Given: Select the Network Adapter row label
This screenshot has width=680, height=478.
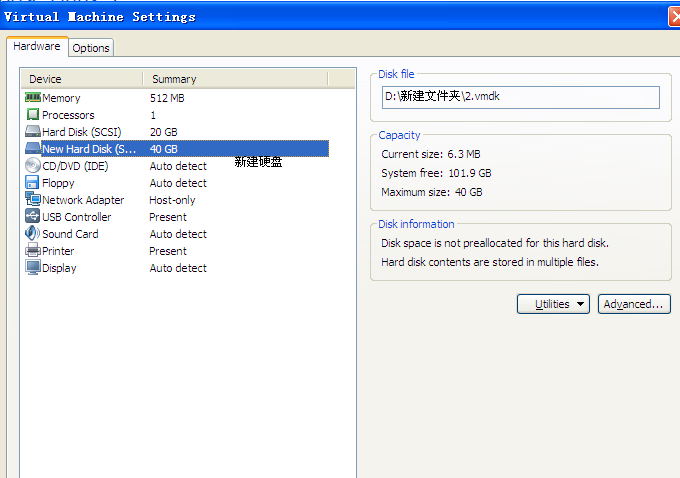Looking at the screenshot, I should (x=83, y=200).
